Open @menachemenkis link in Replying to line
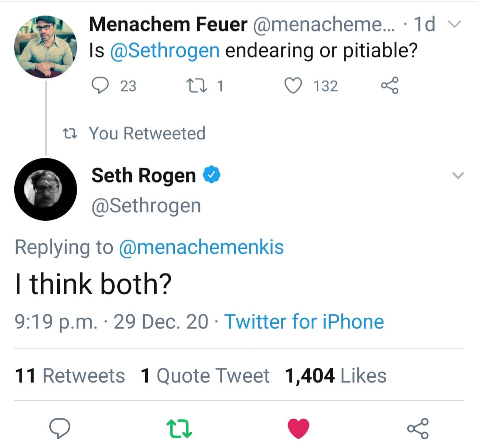Screen dimensions: 478x448 pyautogui.click(x=201, y=247)
